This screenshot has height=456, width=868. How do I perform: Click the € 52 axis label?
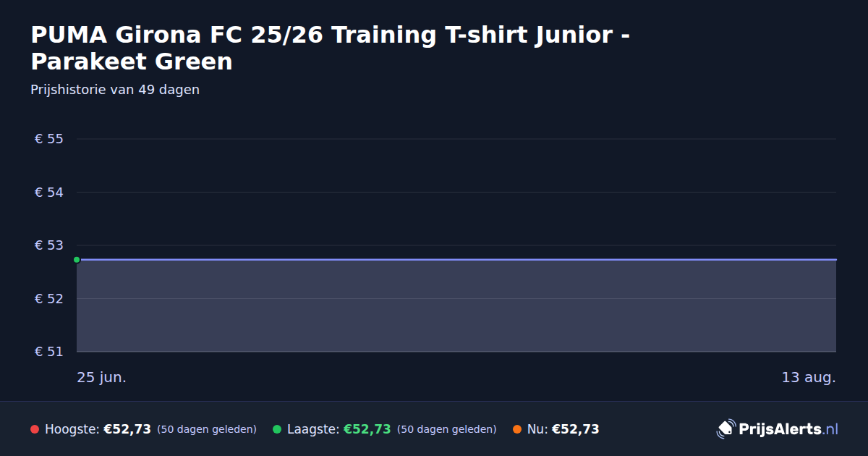point(49,299)
